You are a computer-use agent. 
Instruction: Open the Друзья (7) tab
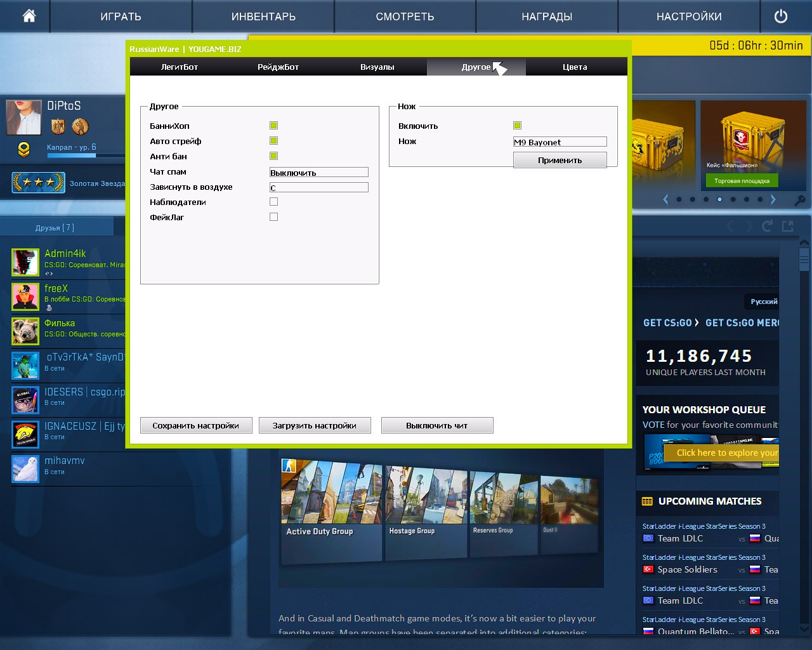[56, 227]
